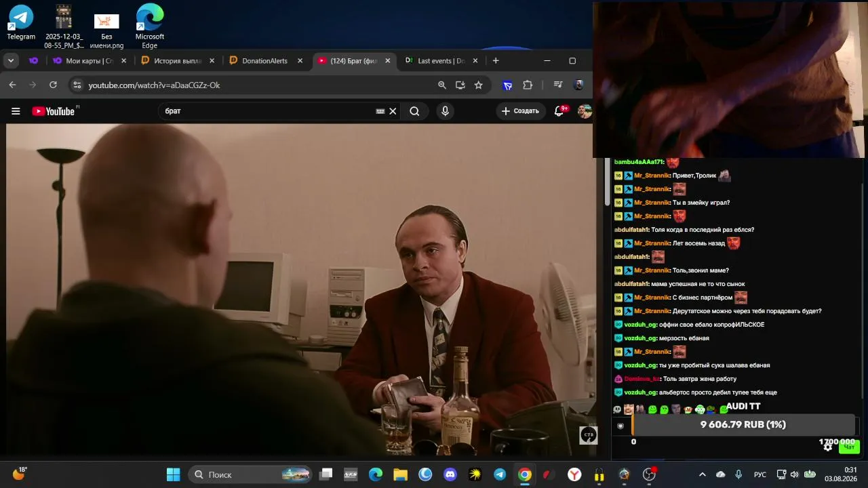Switch to the Мои карты tab

[x=90, y=61]
